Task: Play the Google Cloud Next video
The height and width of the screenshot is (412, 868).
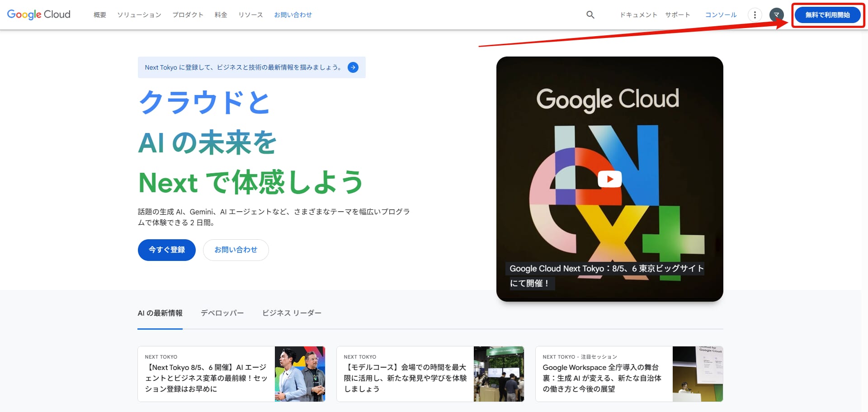Action: [x=609, y=179]
